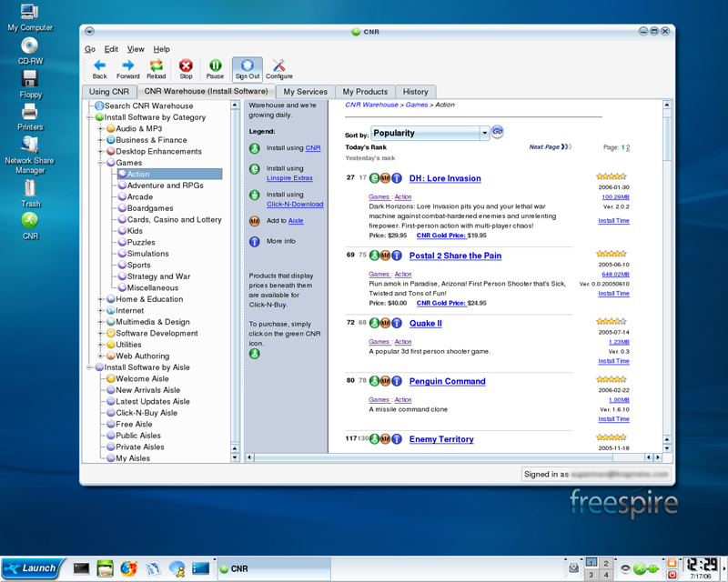Open the DH: Lore Invasion product link

pos(445,178)
